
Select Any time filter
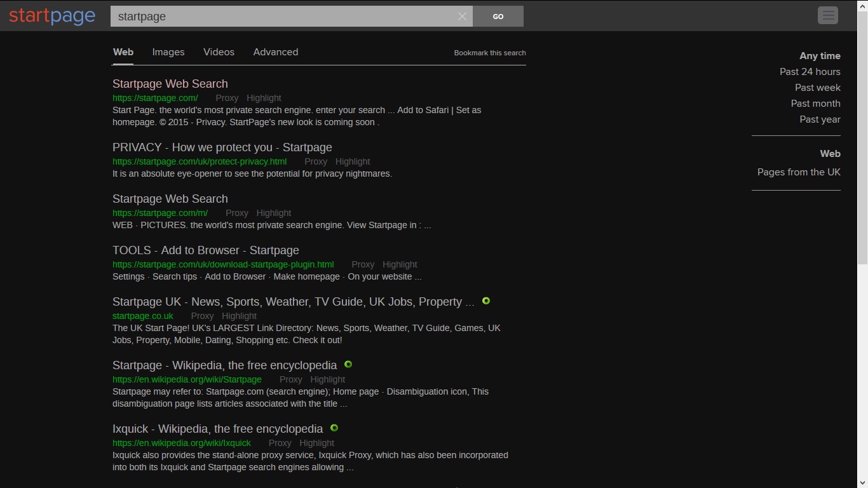coord(820,56)
